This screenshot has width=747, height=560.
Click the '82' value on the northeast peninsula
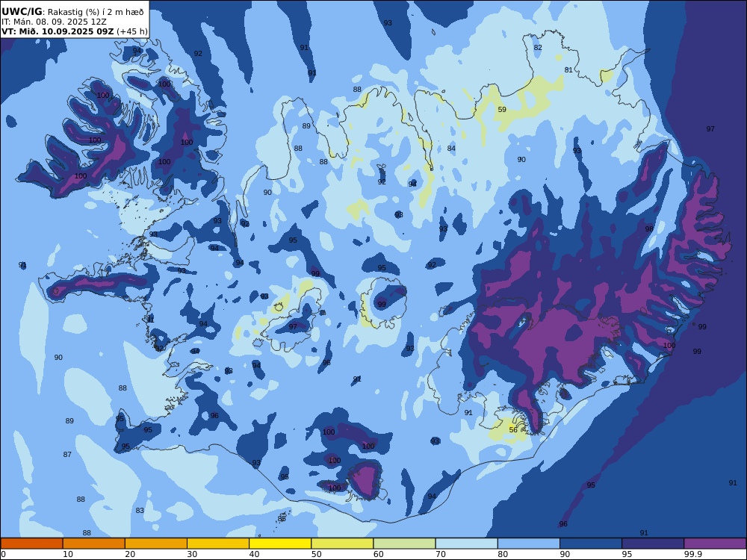click(x=538, y=48)
